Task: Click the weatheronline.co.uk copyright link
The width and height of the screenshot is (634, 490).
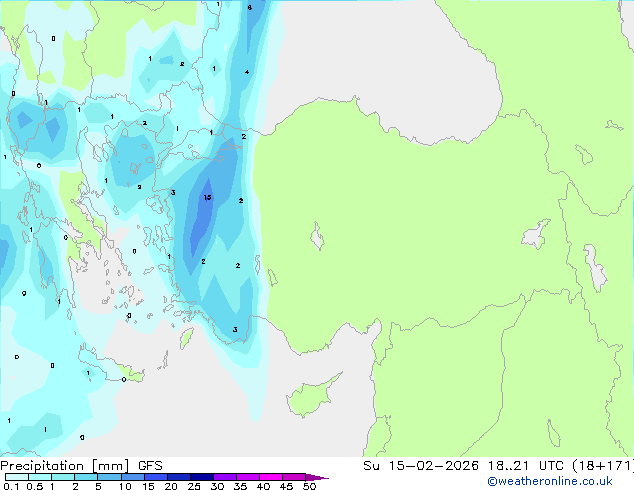Action: (x=550, y=481)
